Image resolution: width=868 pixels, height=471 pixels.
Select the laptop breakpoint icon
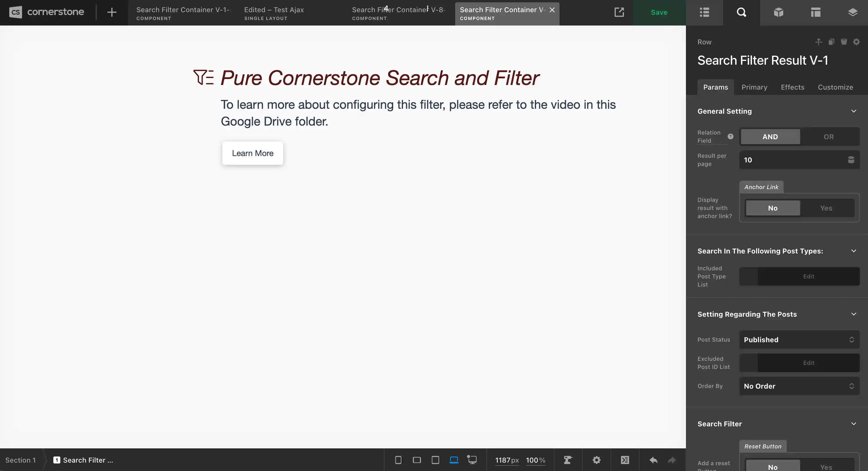[454, 460]
